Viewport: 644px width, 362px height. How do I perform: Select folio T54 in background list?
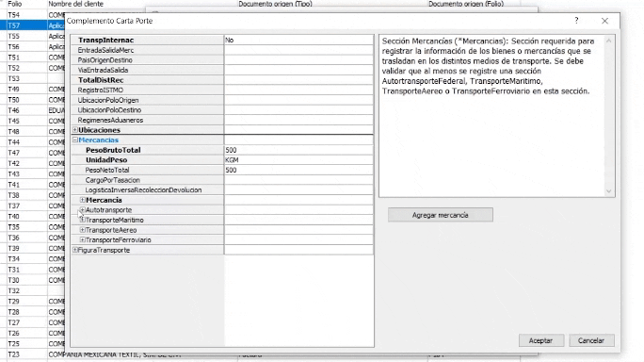pos(14,15)
